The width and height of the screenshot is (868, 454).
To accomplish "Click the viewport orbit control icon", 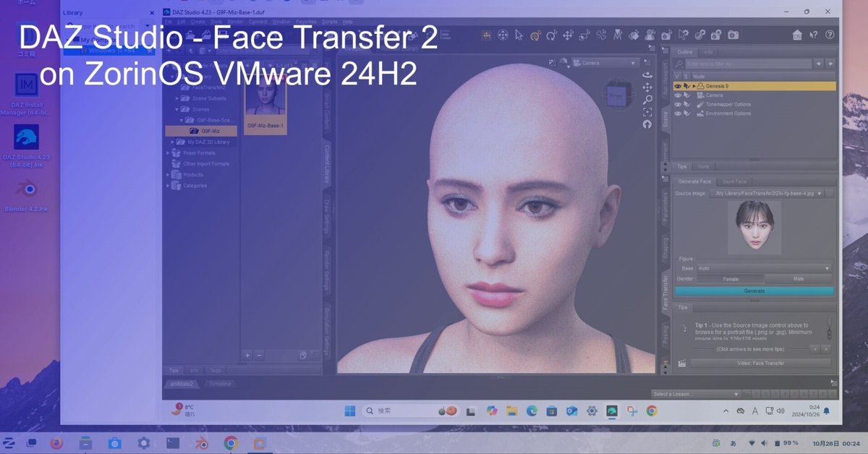I will click(647, 74).
